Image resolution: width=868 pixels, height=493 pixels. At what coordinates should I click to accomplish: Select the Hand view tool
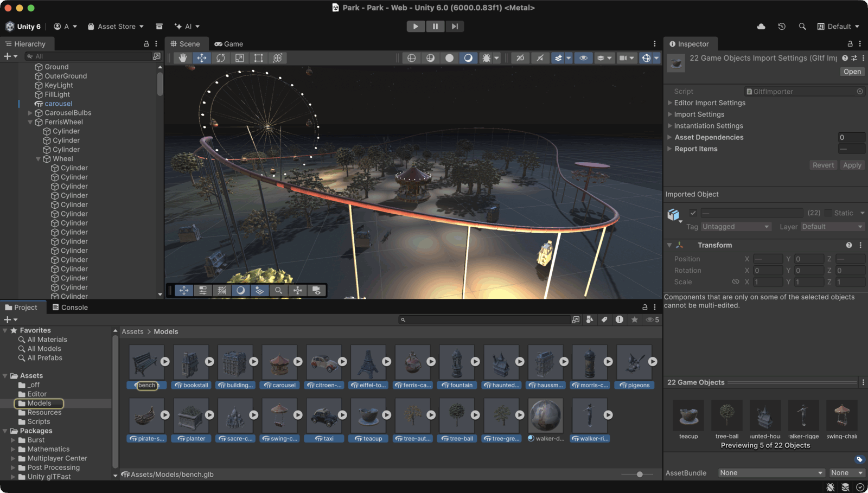183,58
